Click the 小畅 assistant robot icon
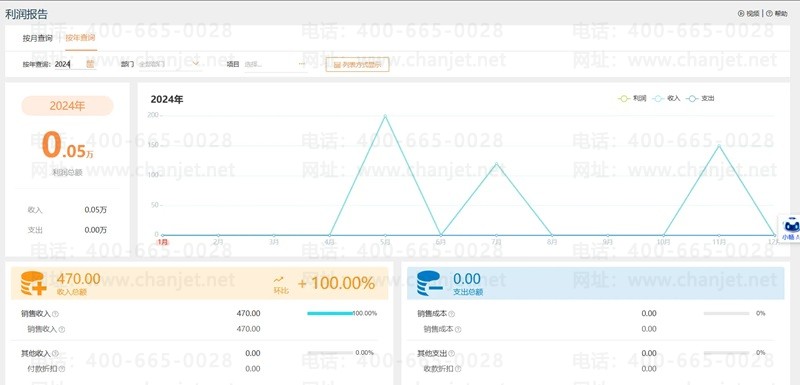 (791, 225)
